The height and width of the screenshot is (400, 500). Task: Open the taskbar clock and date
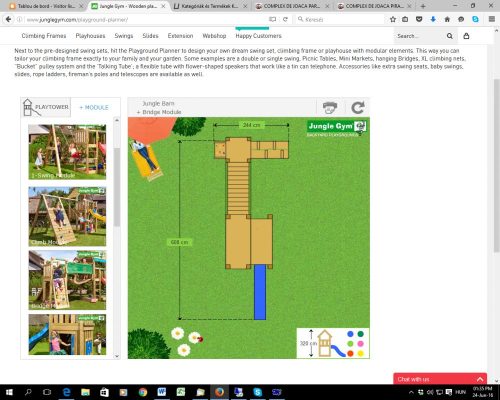(x=482, y=392)
